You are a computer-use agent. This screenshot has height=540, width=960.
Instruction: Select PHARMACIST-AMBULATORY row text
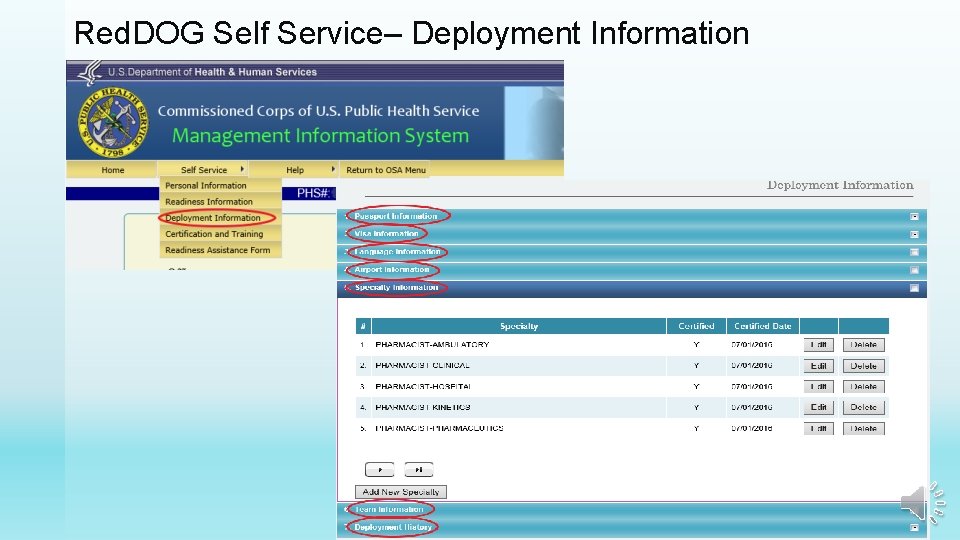click(x=432, y=345)
